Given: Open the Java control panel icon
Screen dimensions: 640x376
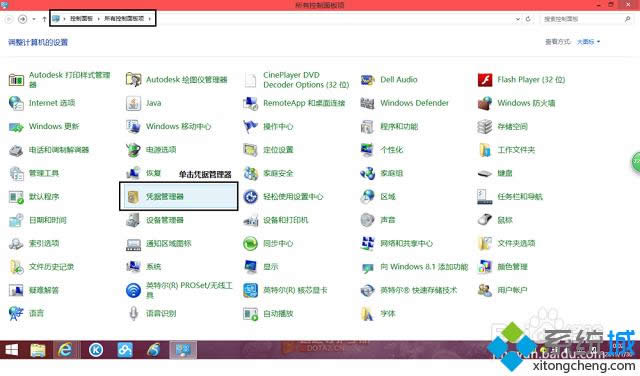Looking at the screenshot, I should (x=133, y=103).
